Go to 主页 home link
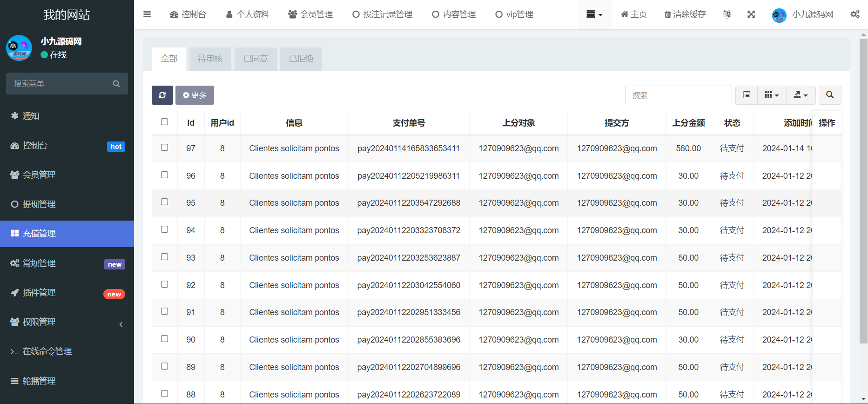Screen dimensions: 868x404 click(634, 14)
